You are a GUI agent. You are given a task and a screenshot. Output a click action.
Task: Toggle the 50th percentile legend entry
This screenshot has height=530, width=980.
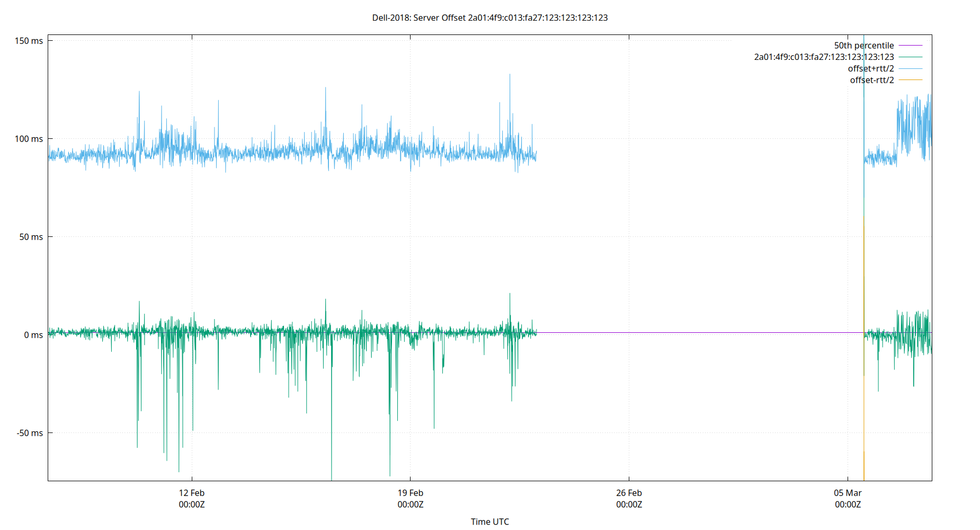[864, 45]
